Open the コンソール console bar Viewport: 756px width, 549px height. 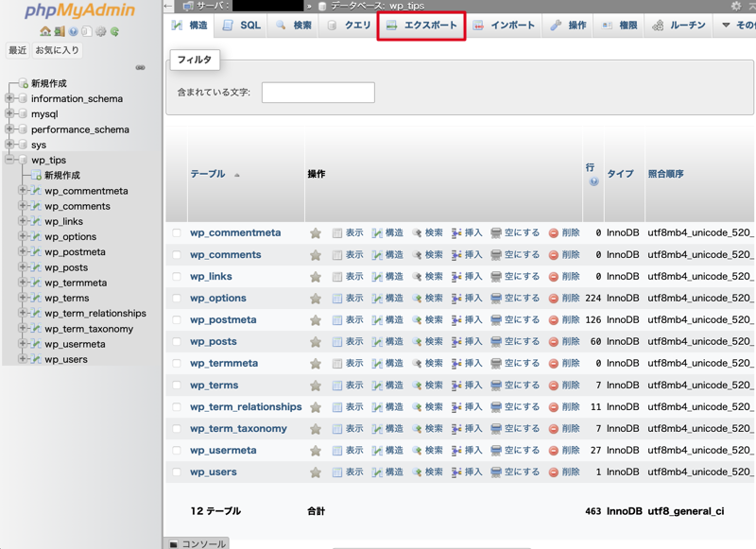click(x=197, y=543)
